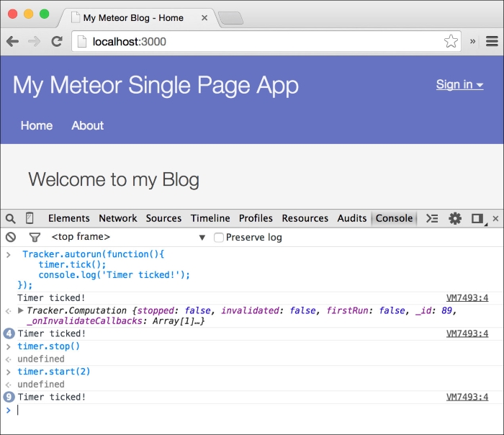
Task: Open a new browser tab
Action: pyautogui.click(x=230, y=18)
